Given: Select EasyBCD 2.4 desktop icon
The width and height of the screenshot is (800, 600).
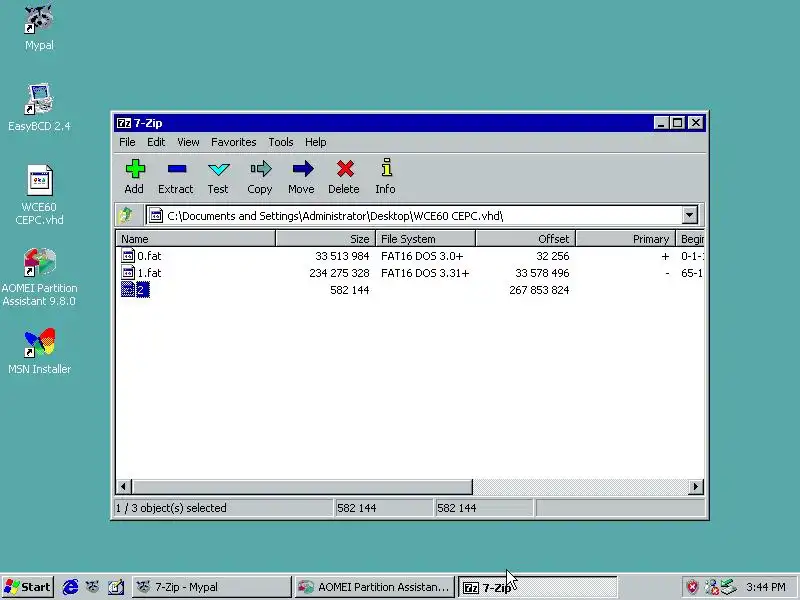Looking at the screenshot, I should pyautogui.click(x=39, y=108).
